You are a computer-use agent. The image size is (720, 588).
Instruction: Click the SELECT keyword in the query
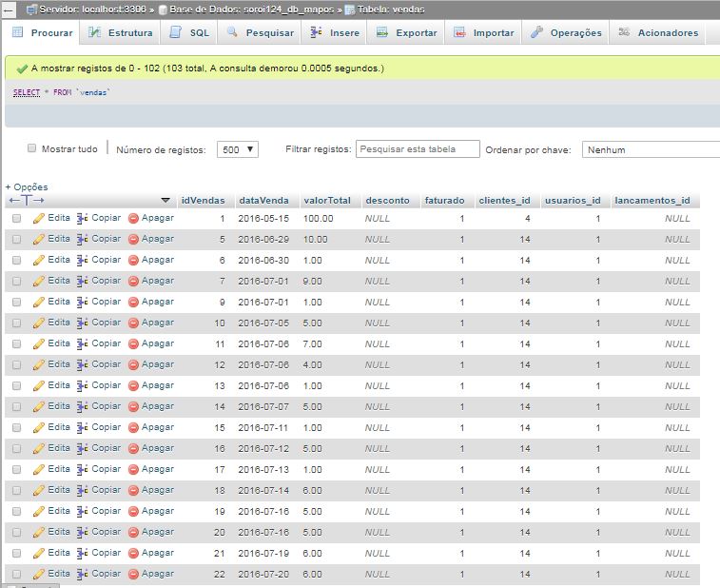27,92
